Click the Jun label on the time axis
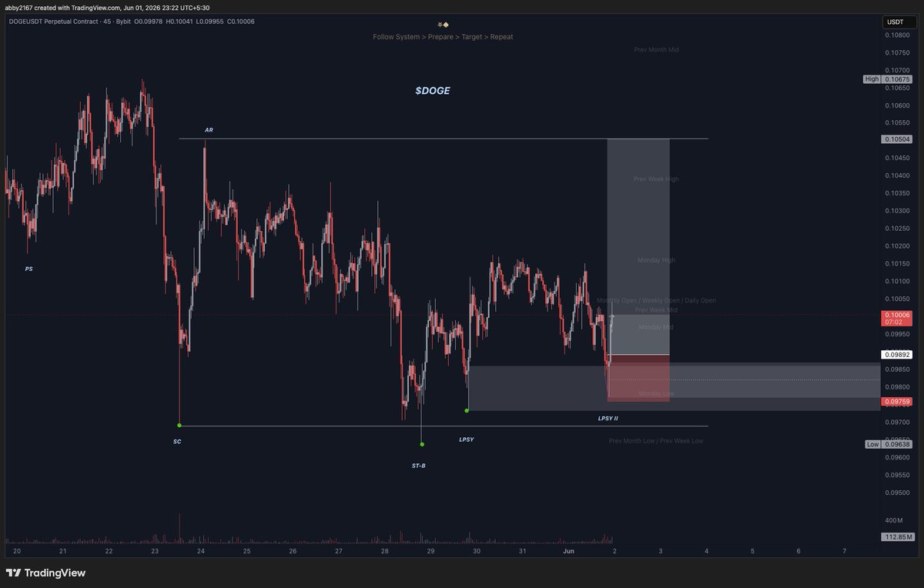Screen dimensions: 924x588 pos(568,551)
